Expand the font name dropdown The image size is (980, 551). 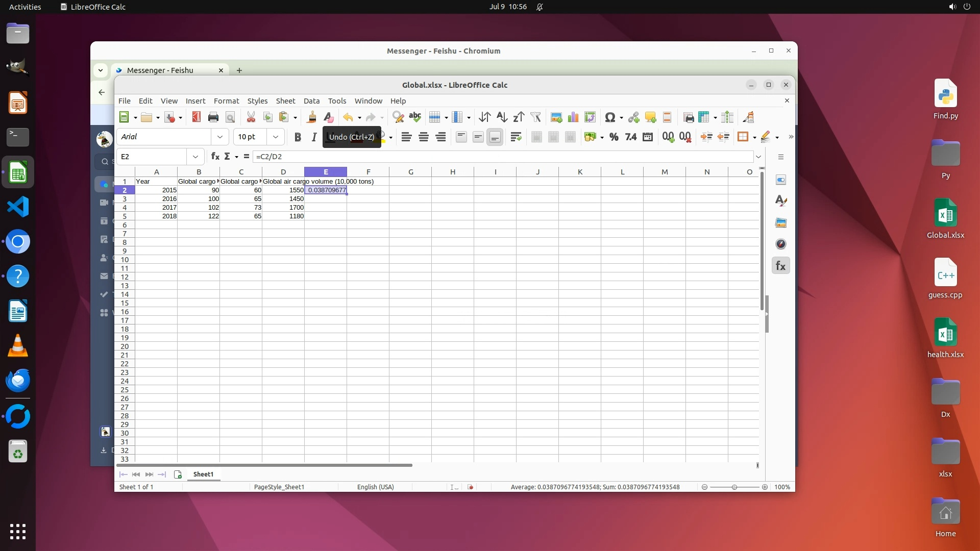click(x=219, y=137)
